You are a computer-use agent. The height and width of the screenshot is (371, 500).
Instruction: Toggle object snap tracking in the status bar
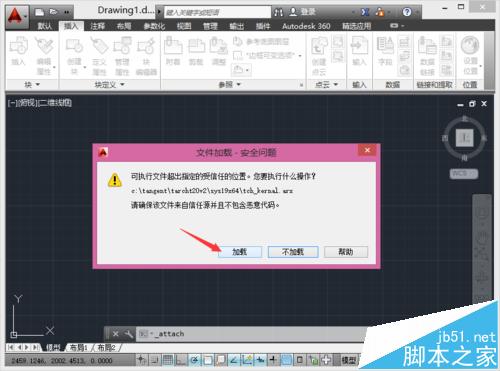234,360
